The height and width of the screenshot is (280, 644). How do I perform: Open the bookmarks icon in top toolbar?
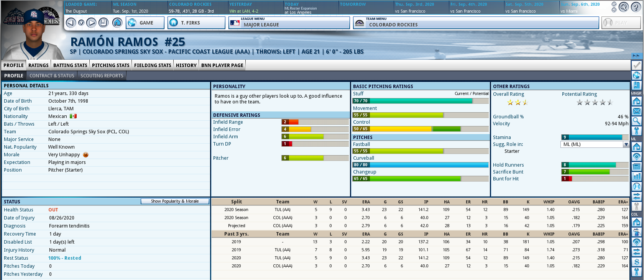click(x=103, y=23)
